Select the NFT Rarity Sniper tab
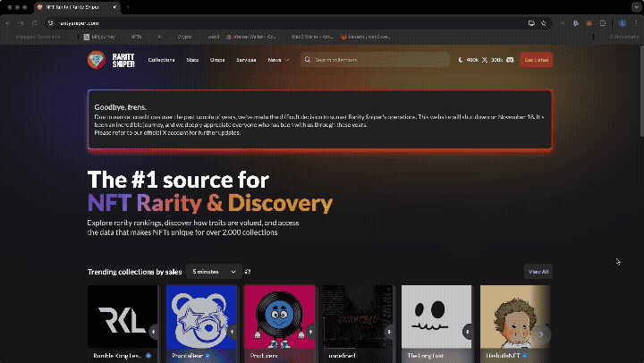 point(77,7)
